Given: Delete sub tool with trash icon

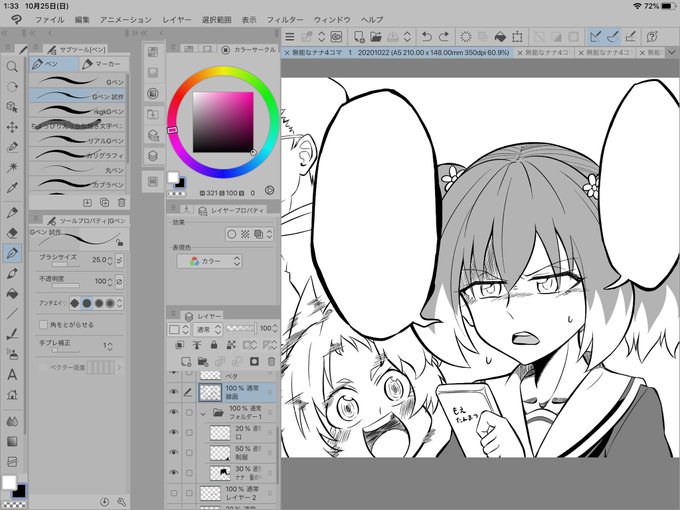Looking at the screenshot, I should coord(121,202).
